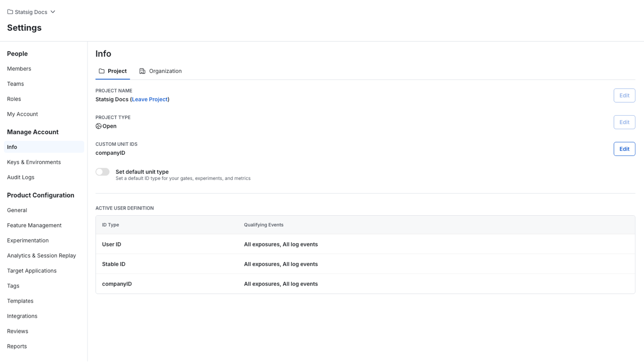The width and height of the screenshot is (644, 363).
Task: Click the building icon on the Organization tab
Action: point(142,71)
